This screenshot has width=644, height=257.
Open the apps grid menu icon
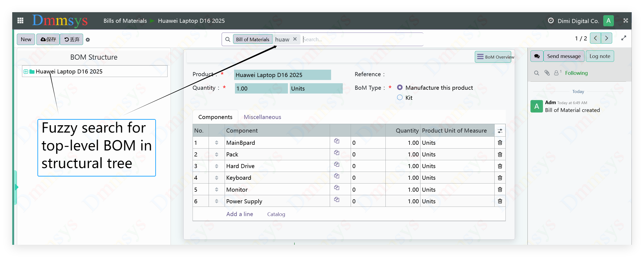(20, 21)
